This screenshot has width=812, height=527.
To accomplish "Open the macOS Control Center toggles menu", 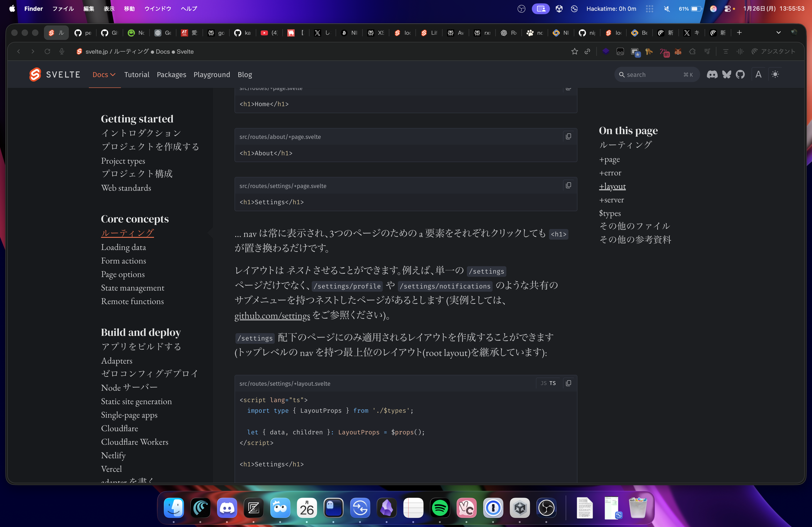I will click(x=727, y=9).
